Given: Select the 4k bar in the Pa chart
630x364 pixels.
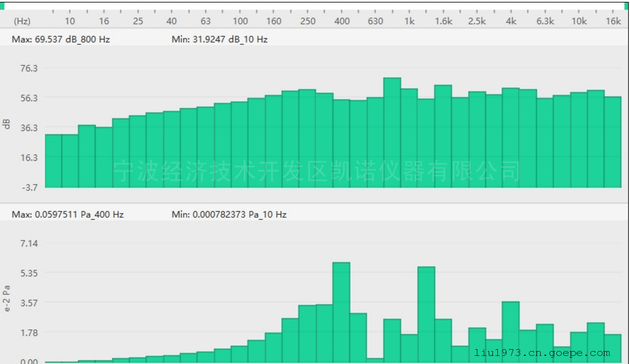Looking at the screenshot, I should point(510,332).
